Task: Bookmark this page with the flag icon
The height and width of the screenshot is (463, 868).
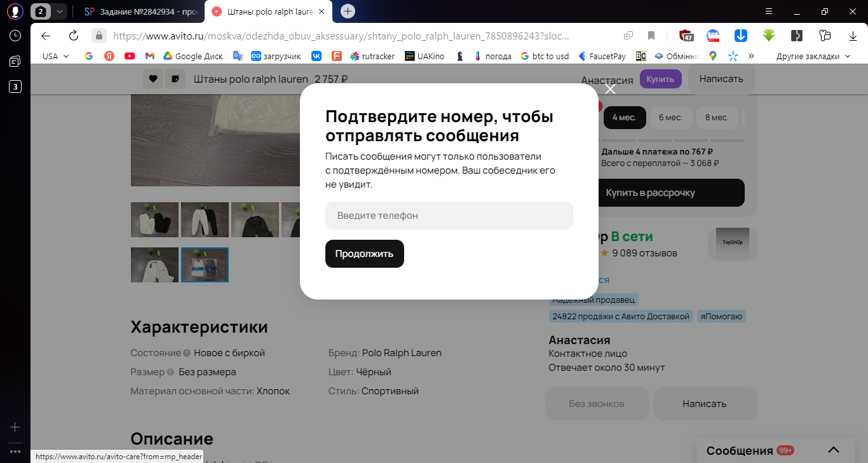Action: (x=651, y=36)
